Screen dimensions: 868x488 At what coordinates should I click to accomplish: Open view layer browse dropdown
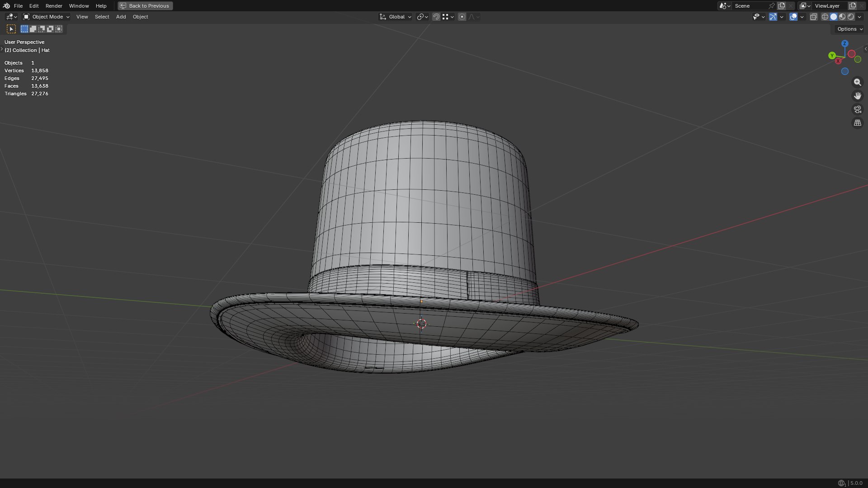click(x=805, y=6)
